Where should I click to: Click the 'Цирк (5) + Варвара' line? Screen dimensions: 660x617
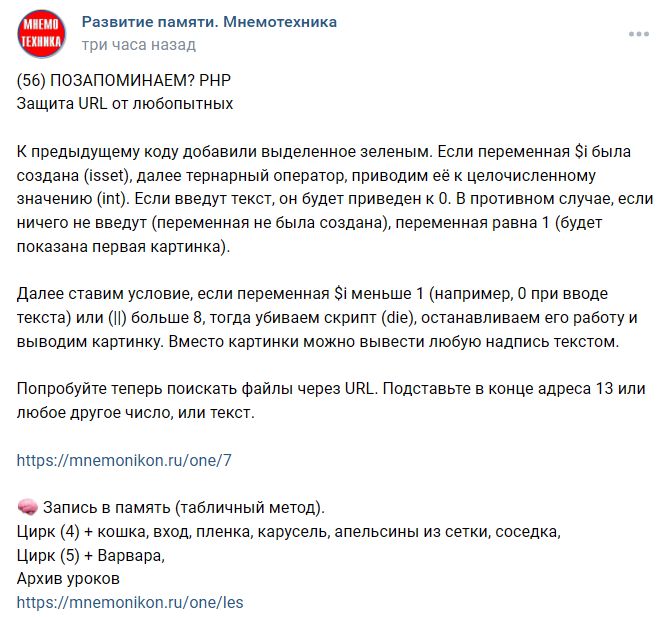(x=90, y=554)
